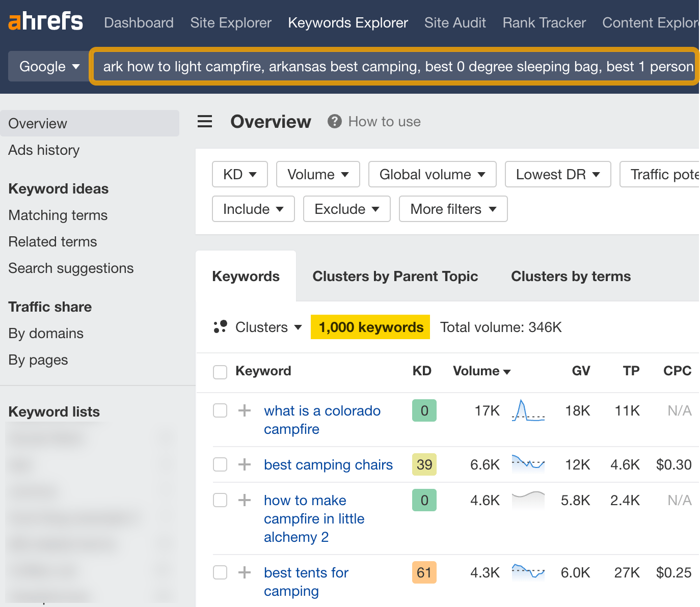Select Matching terms in the sidebar
Image resolution: width=700 pixels, height=607 pixels.
[58, 215]
